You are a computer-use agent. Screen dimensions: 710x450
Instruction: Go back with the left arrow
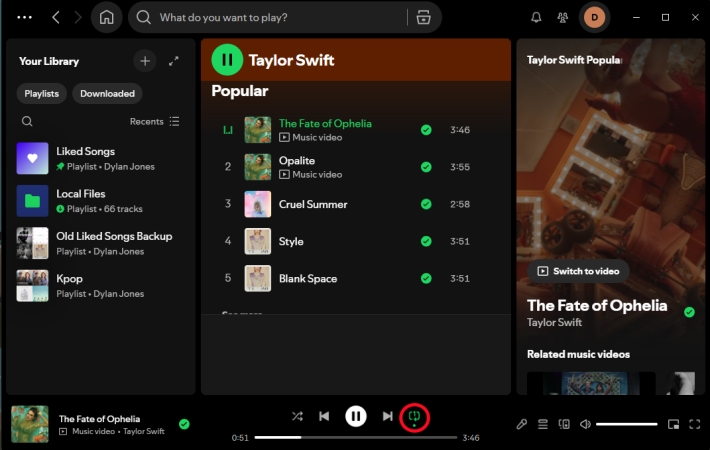pyautogui.click(x=56, y=17)
